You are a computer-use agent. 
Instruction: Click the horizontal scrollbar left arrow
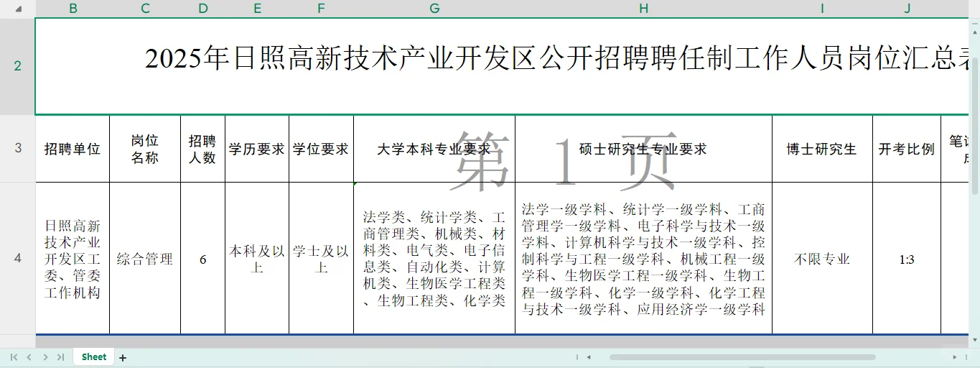coord(589,357)
